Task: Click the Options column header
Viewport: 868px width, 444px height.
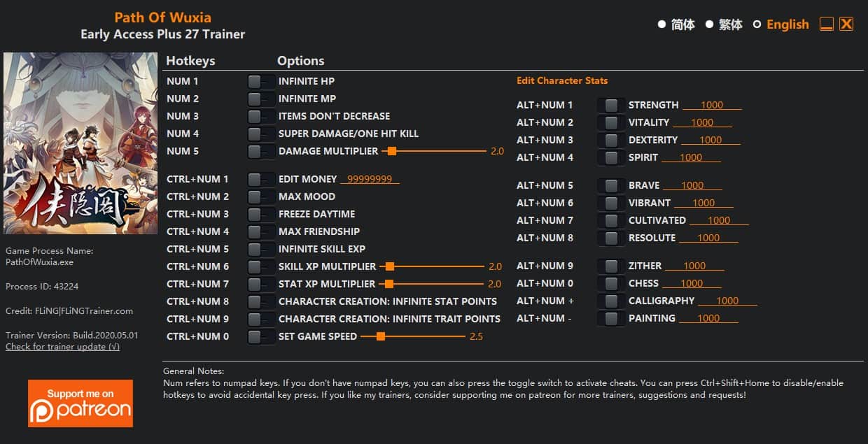Action: [301, 61]
